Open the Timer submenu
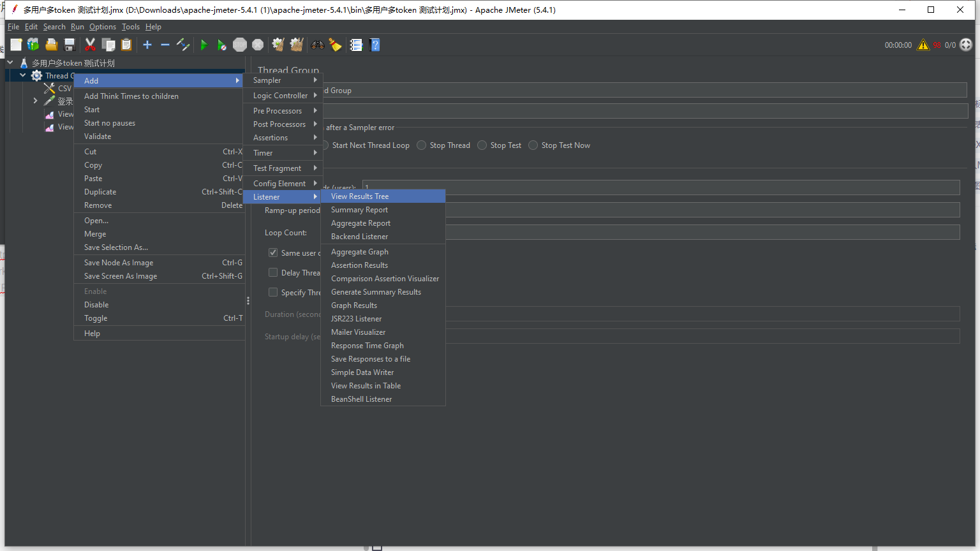980x551 pixels. [283, 153]
